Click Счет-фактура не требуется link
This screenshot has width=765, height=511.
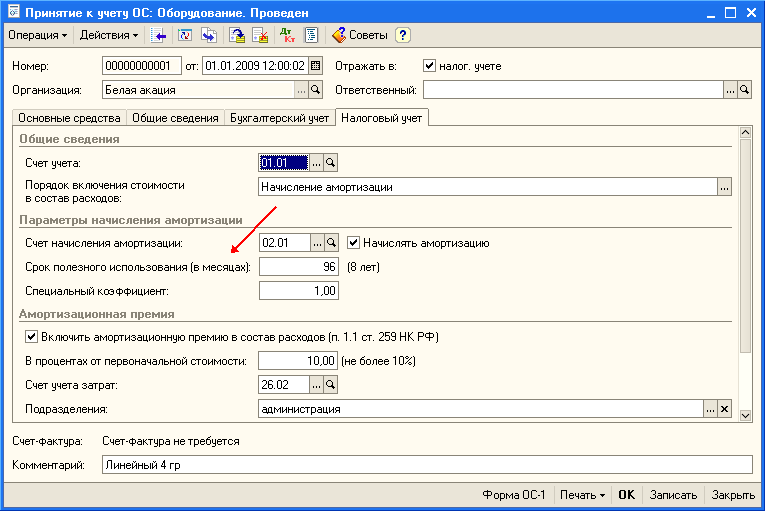[x=171, y=441]
